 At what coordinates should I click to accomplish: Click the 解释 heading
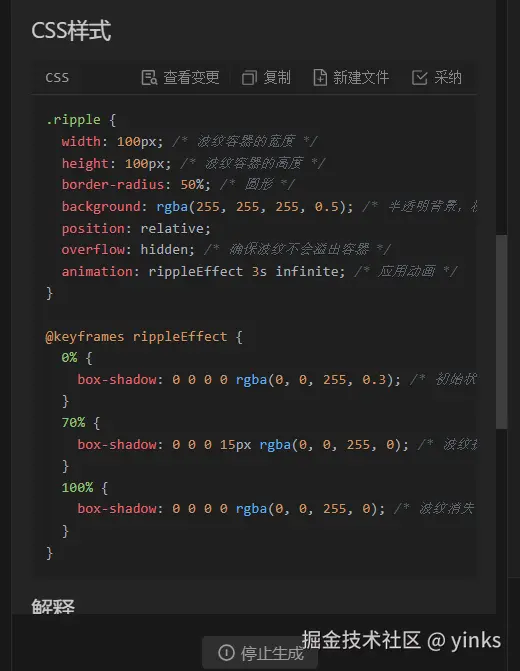click(53, 606)
